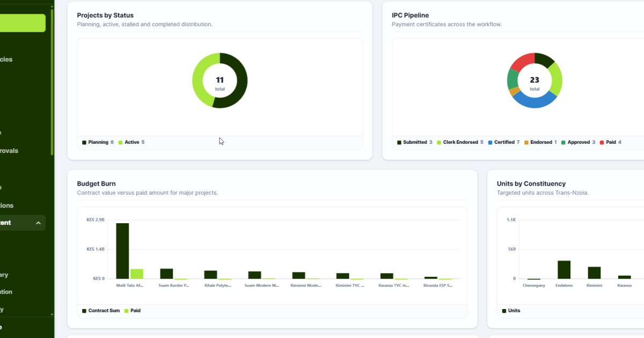Click the Suam Border contract sum bar
The width and height of the screenshot is (644, 338).
[166, 274]
